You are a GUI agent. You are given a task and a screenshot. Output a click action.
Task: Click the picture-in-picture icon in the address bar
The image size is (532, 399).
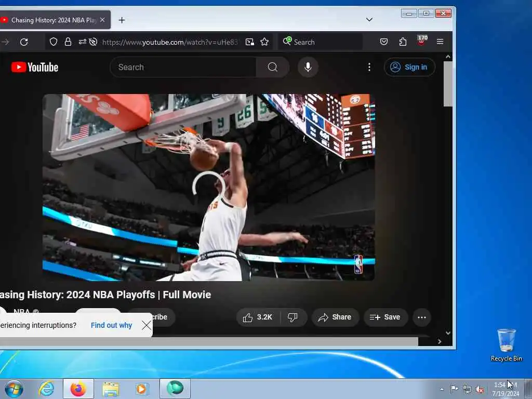click(250, 42)
